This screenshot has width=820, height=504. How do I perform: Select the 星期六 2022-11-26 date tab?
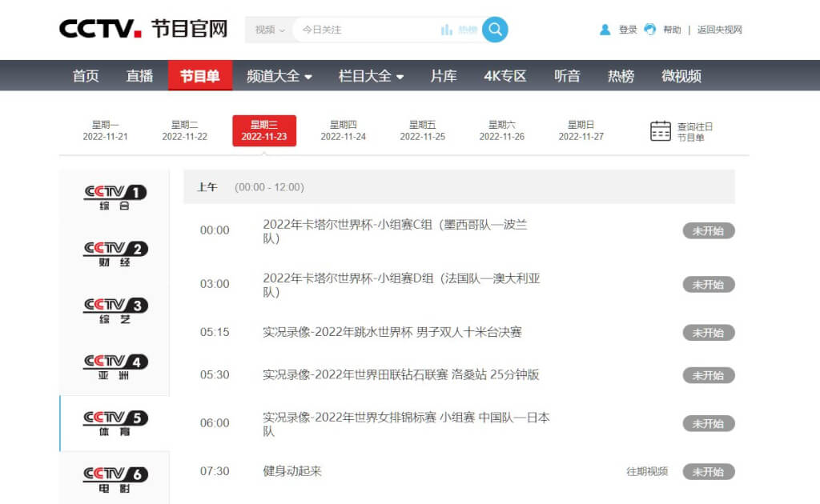[x=502, y=130]
